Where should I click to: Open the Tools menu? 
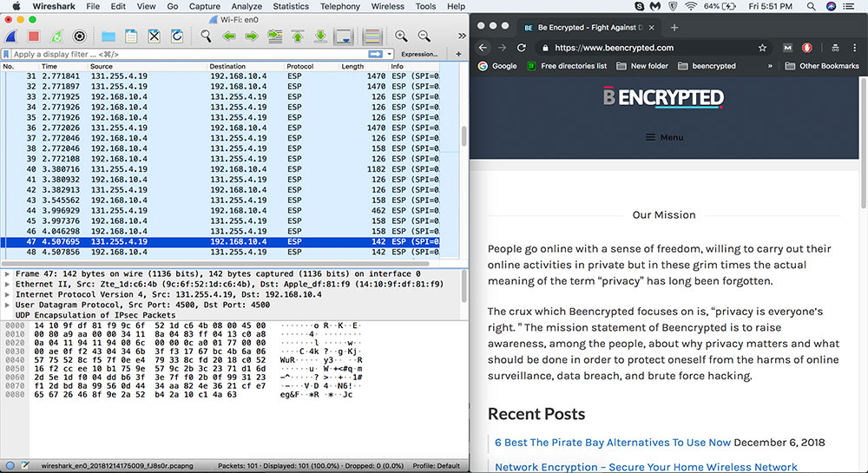[x=425, y=7]
